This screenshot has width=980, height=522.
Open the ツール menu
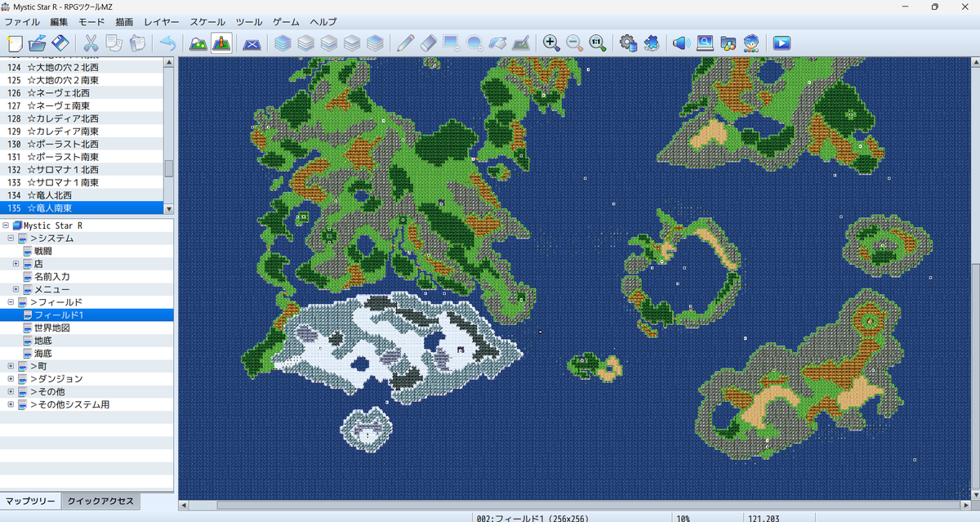coord(249,22)
